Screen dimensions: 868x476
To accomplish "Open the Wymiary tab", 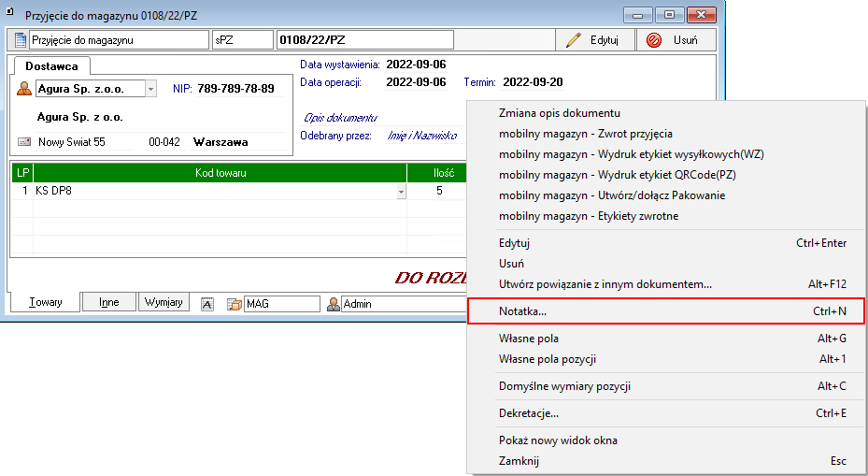I will point(164,303).
